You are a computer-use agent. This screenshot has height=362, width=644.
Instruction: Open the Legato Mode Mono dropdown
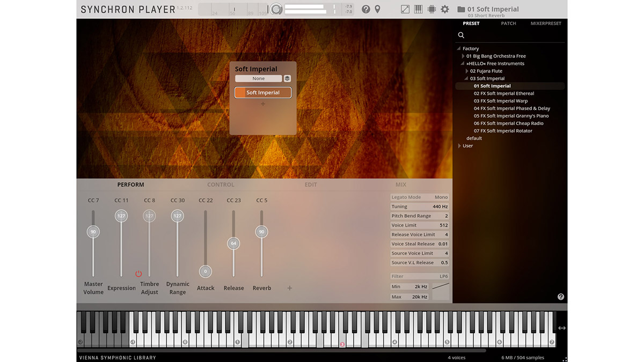point(420,197)
